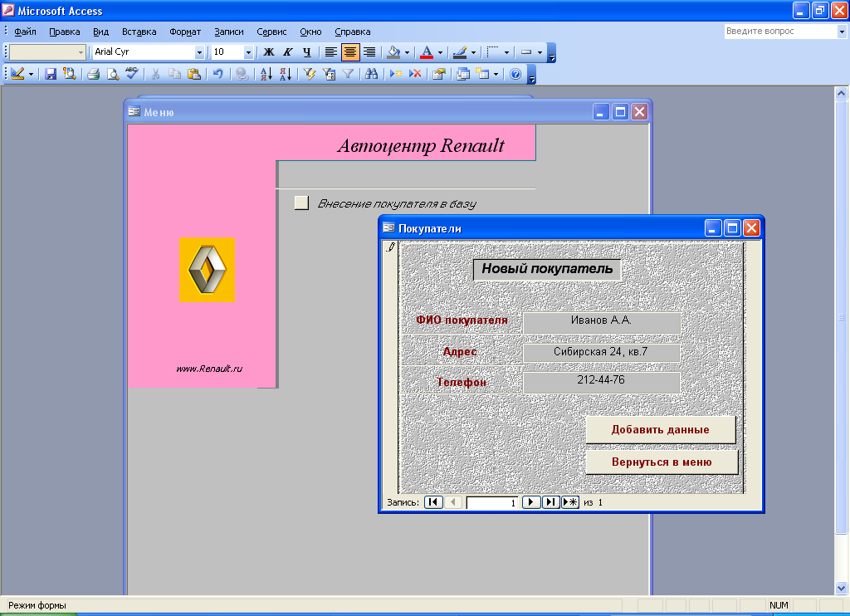This screenshot has width=850, height=616.
Task: Expand the Arial Cyr font list
Action: [x=199, y=52]
